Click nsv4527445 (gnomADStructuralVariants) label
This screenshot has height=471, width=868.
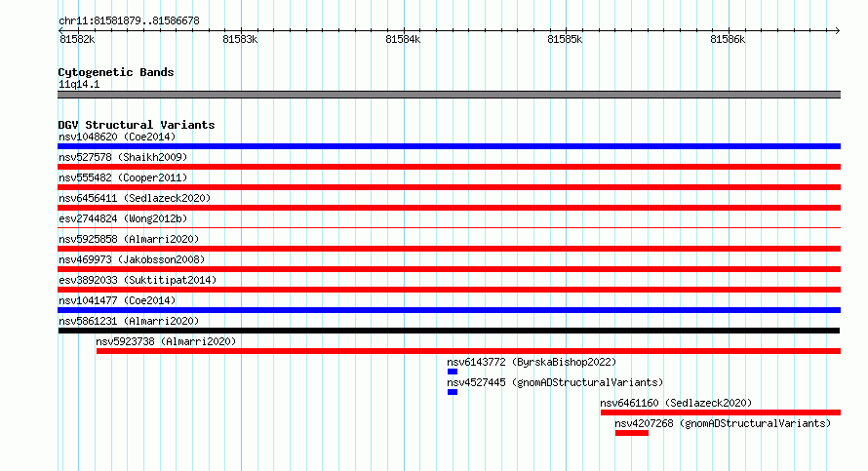[x=555, y=382]
